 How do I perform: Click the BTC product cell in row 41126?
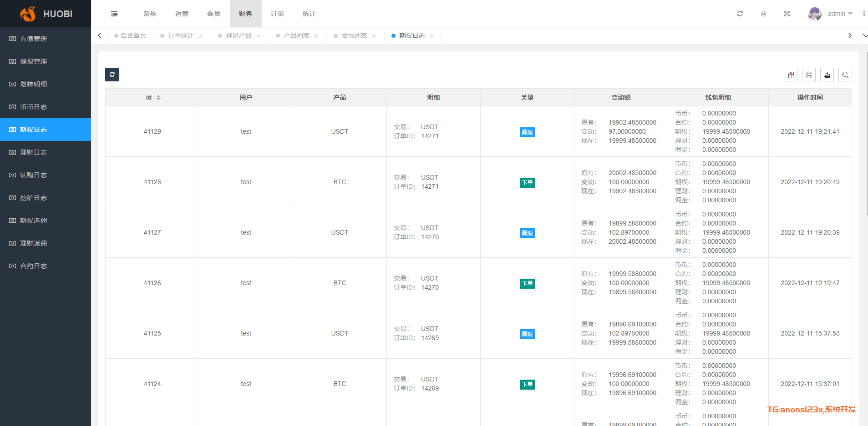coord(340,283)
